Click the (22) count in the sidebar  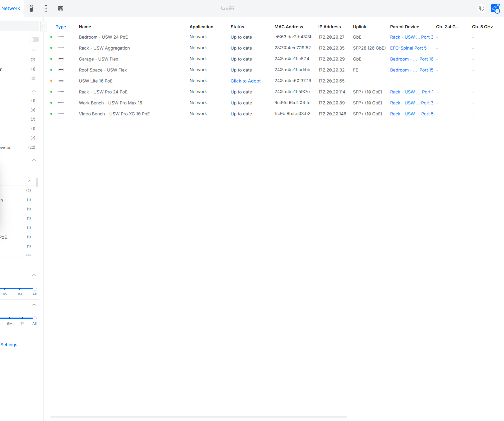click(x=32, y=147)
